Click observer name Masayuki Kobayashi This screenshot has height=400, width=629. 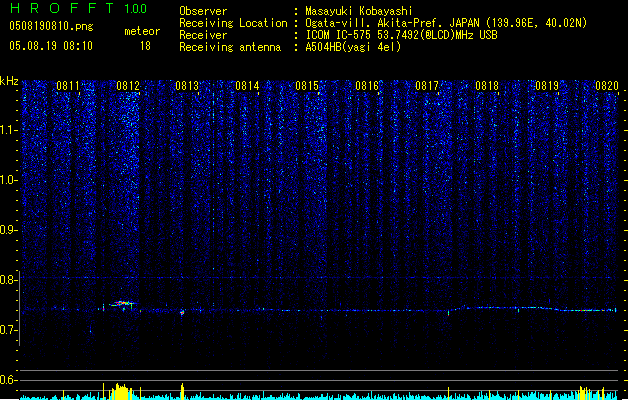[359, 11]
